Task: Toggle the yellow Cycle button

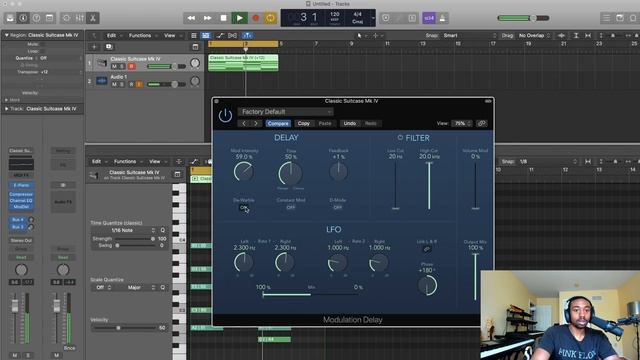Action: [x=270, y=18]
